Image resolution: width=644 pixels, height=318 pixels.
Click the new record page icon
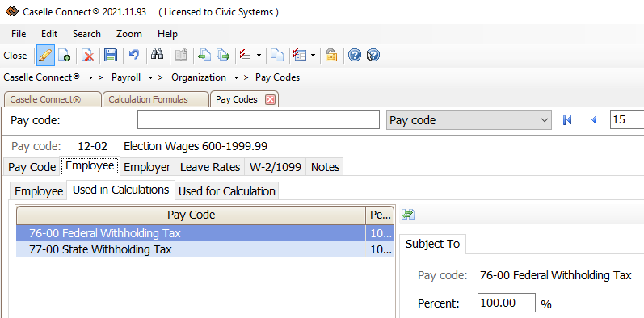click(65, 56)
